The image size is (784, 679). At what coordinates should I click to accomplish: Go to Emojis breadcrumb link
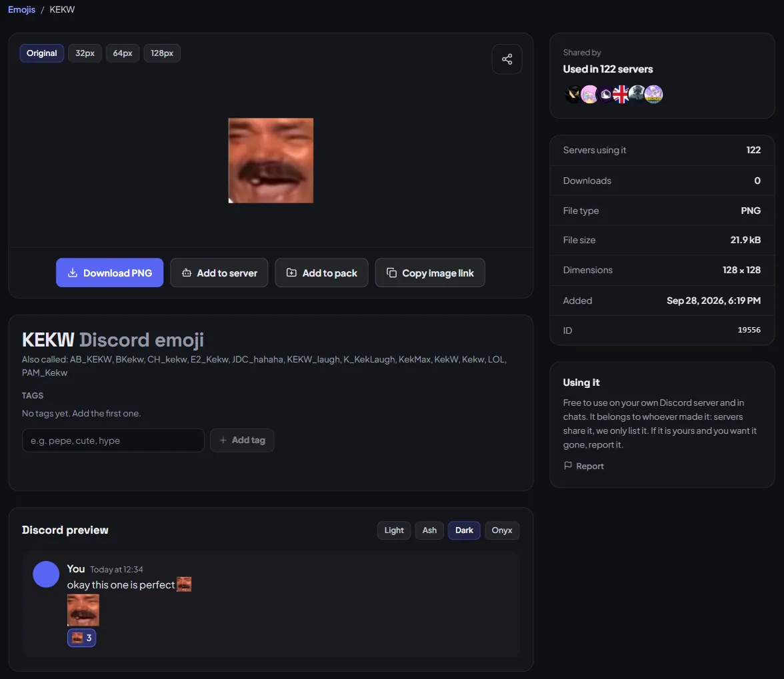point(21,9)
